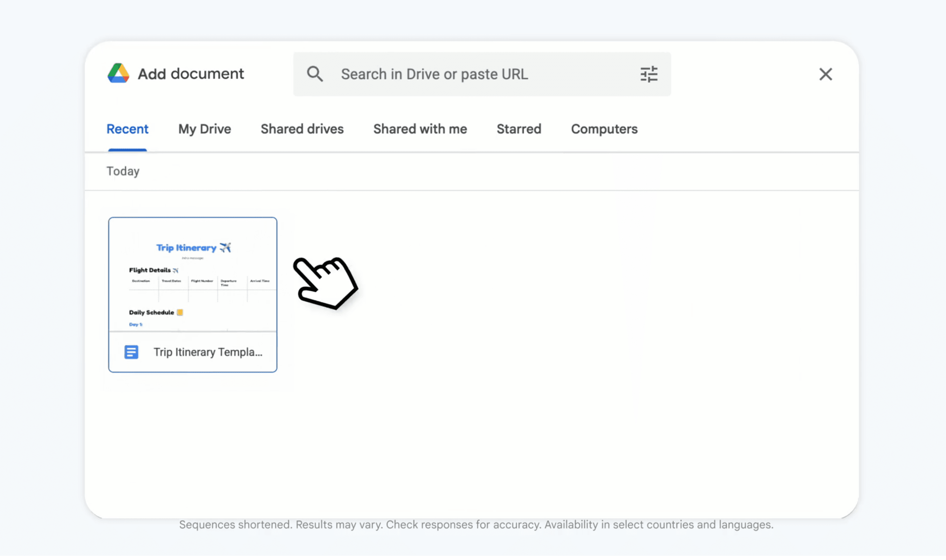Click the search magnifier icon

click(x=315, y=74)
